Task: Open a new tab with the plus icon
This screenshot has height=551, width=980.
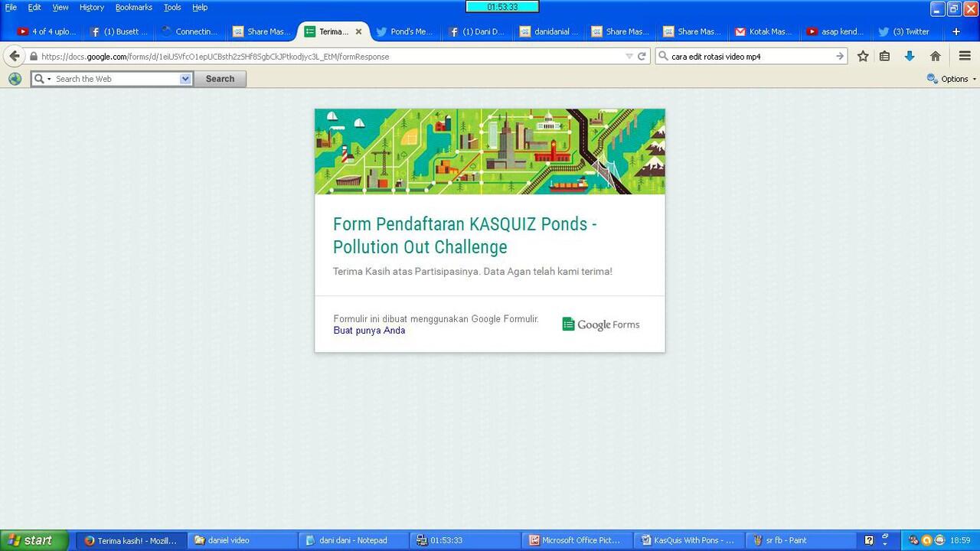Action: (x=956, y=31)
